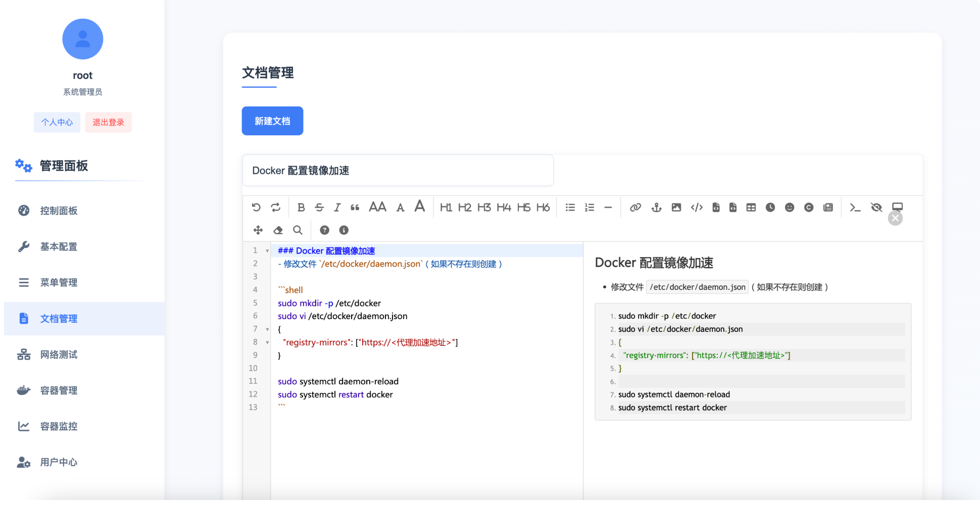The width and height of the screenshot is (980, 507).
Task: Toggle fullscreen with the four-arrows icon
Action: pyautogui.click(x=258, y=230)
